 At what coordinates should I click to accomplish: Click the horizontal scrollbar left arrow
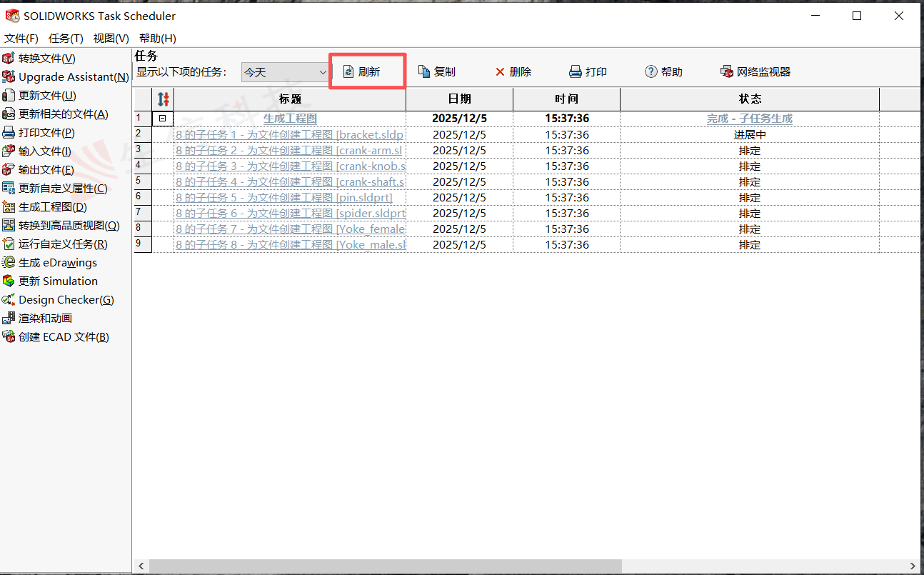[x=141, y=566]
